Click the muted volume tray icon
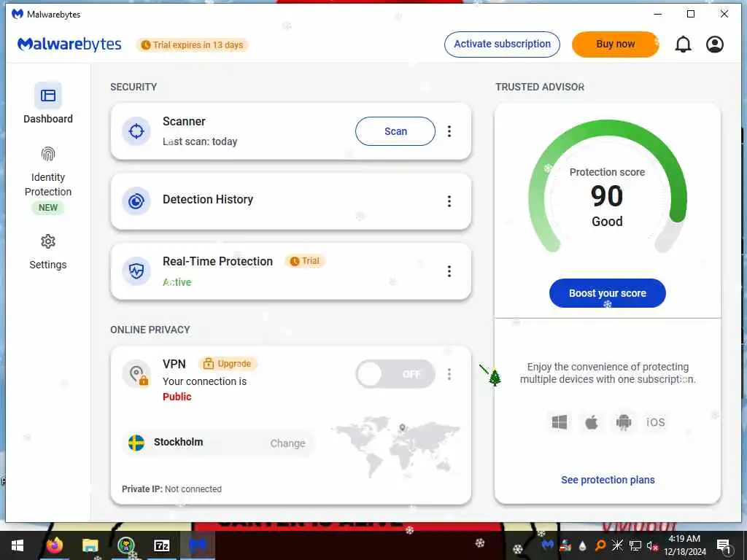The width and height of the screenshot is (747, 560). [x=651, y=545]
